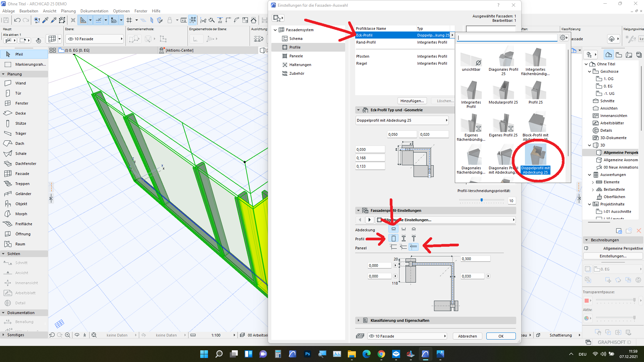Click the Hinzufügen button
The image size is (644, 362).
tap(412, 101)
